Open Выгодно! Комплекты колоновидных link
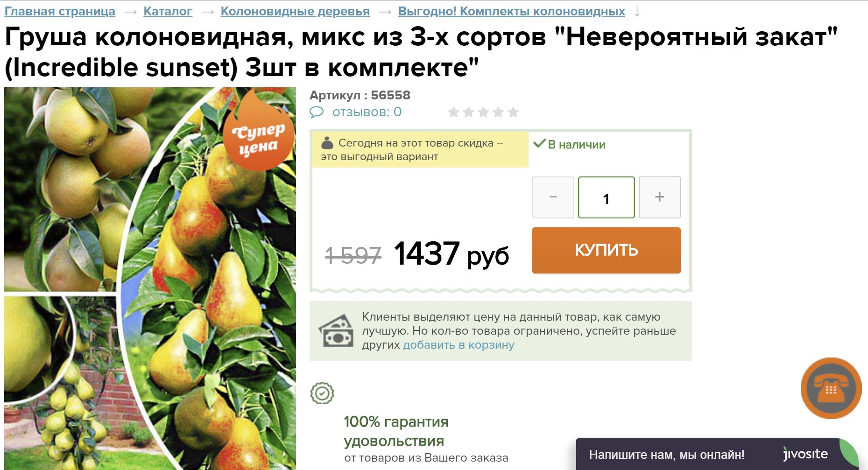The width and height of the screenshot is (868, 470). [511, 11]
